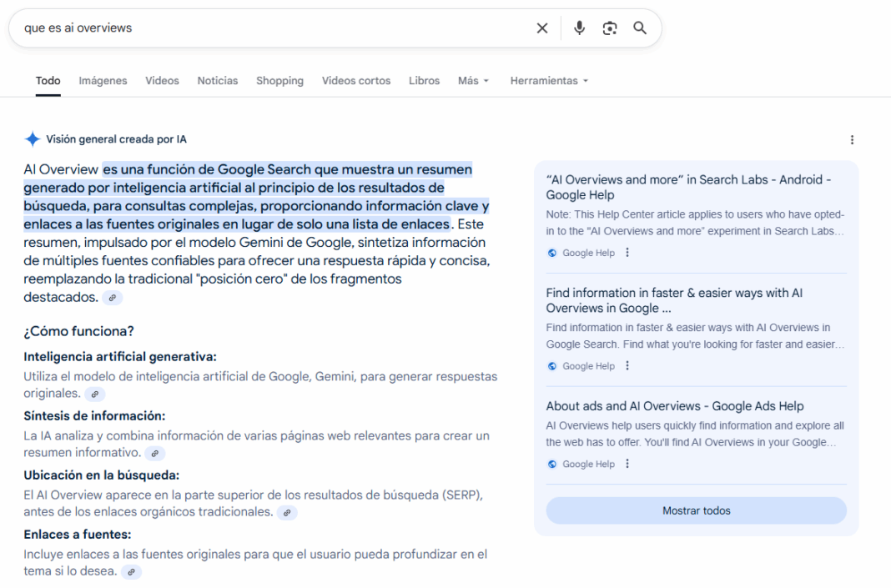Screen dimensions: 891x588
Task: Click the link icon under Enlaces a fuentes
Action: click(x=132, y=572)
